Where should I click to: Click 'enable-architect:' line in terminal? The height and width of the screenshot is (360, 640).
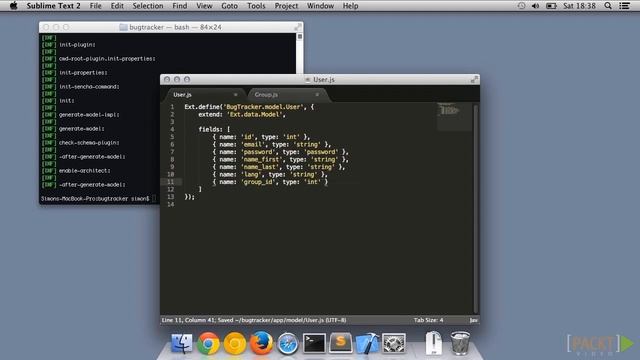click(x=84, y=171)
